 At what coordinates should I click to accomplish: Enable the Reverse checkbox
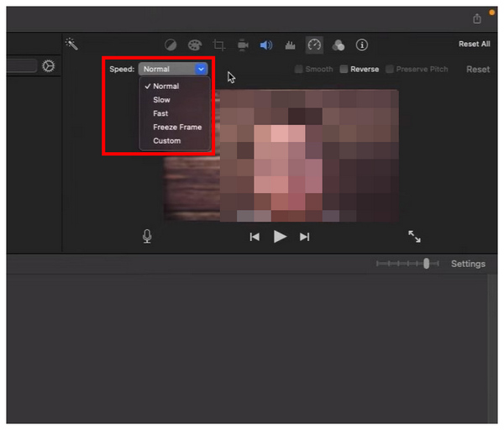pos(344,69)
